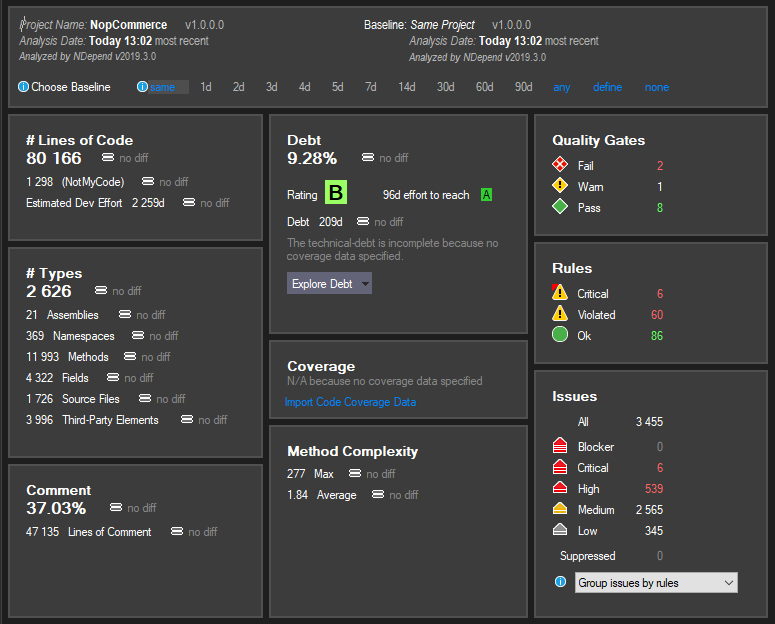Click the any baseline link
The height and width of the screenshot is (624, 775).
pyautogui.click(x=561, y=88)
